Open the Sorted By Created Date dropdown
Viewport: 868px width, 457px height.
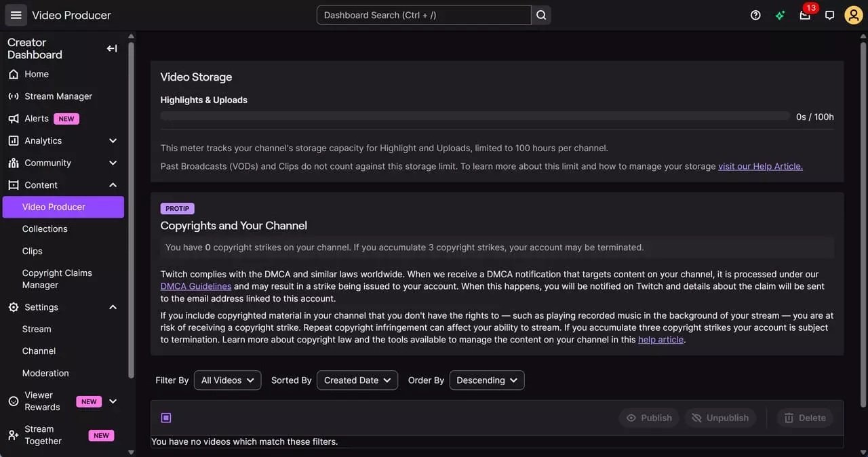tap(357, 380)
